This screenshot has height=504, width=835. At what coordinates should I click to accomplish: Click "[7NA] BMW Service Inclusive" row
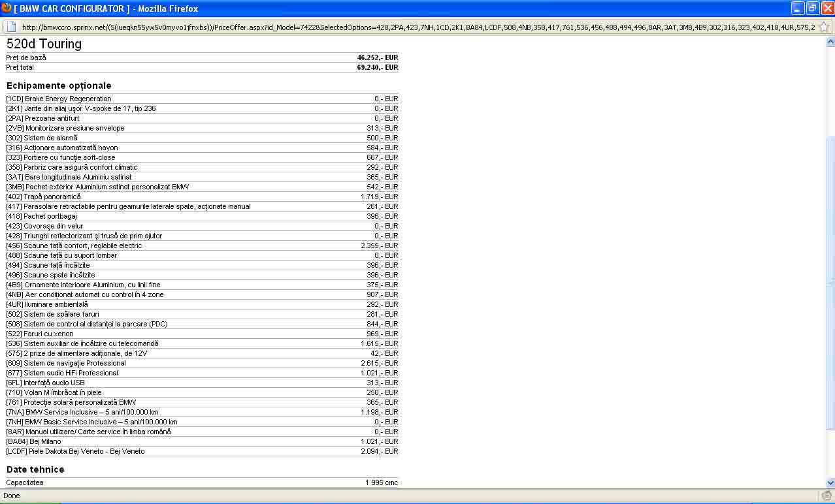pyautogui.click(x=202, y=412)
